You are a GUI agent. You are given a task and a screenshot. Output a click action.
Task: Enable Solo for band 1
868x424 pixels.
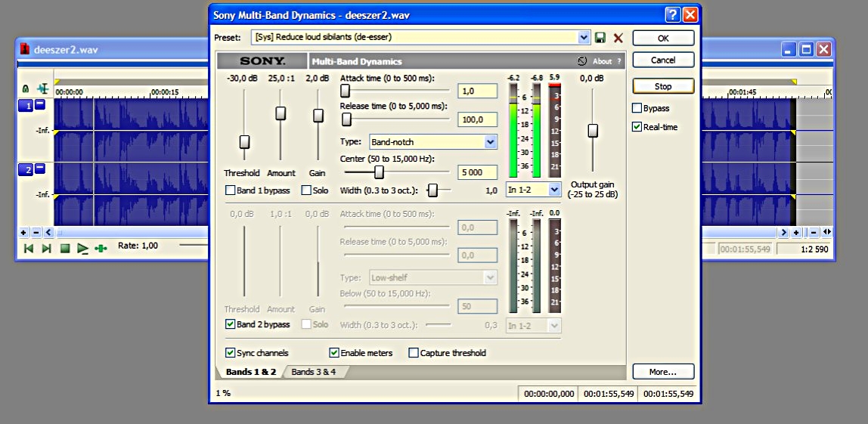[x=306, y=190]
